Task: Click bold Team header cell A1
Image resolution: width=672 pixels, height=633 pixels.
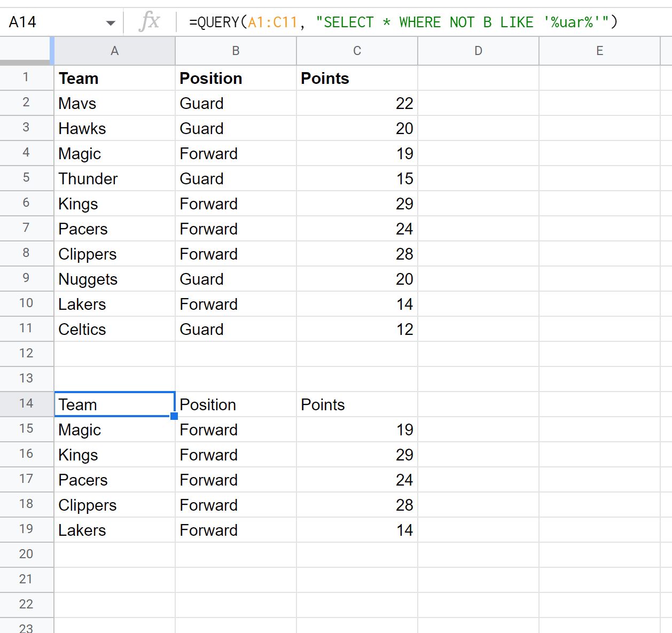Action: pos(115,78)
